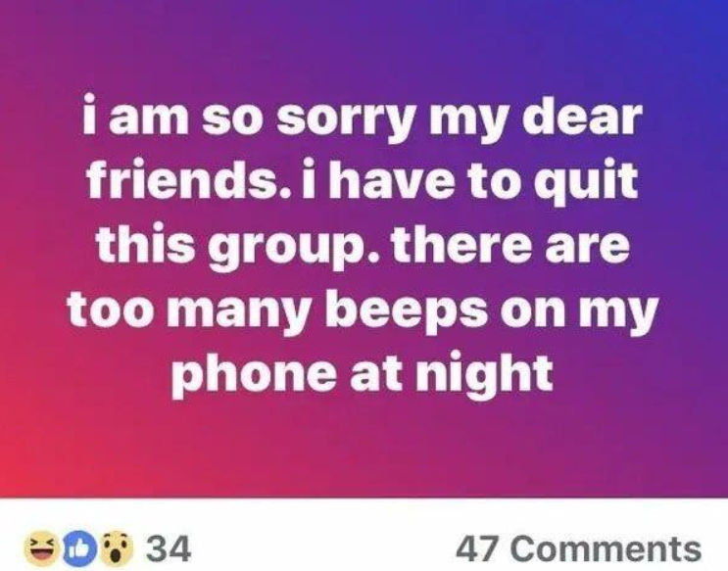Click the line "i am so sorry my dear"
728x571 pixels.
click(x=364, y=117)
